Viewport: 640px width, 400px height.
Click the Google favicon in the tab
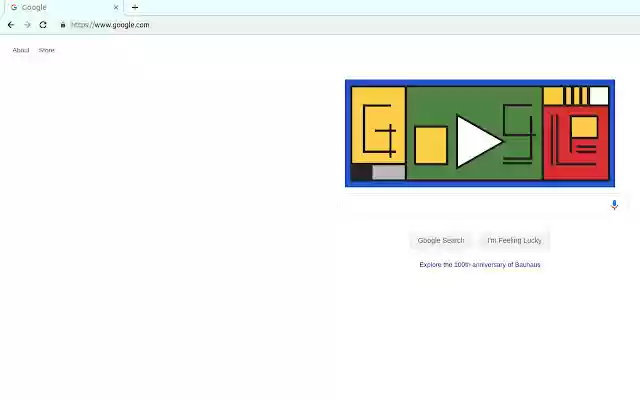(14, 7)
